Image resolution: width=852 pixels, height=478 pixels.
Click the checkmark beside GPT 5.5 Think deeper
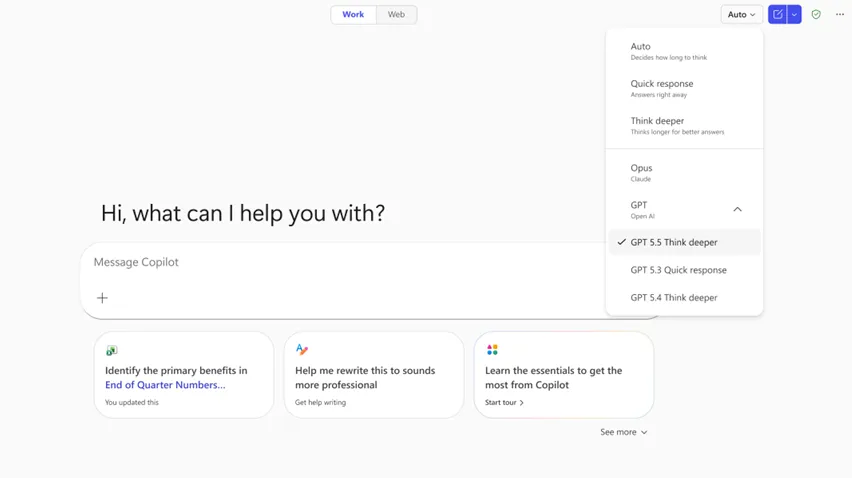tap(622, 242)
